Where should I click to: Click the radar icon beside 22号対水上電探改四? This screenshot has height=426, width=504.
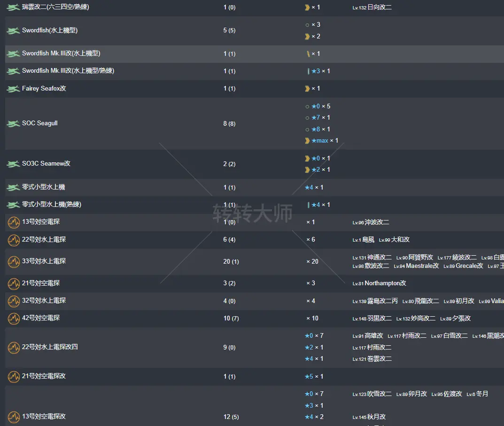(14, 348)
